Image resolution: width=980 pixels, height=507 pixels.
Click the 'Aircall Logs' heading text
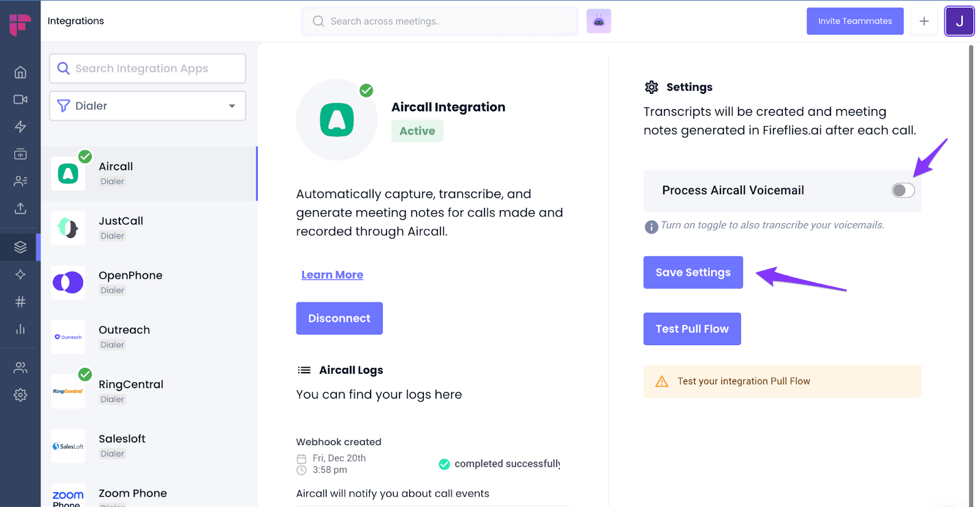[351, 370]
